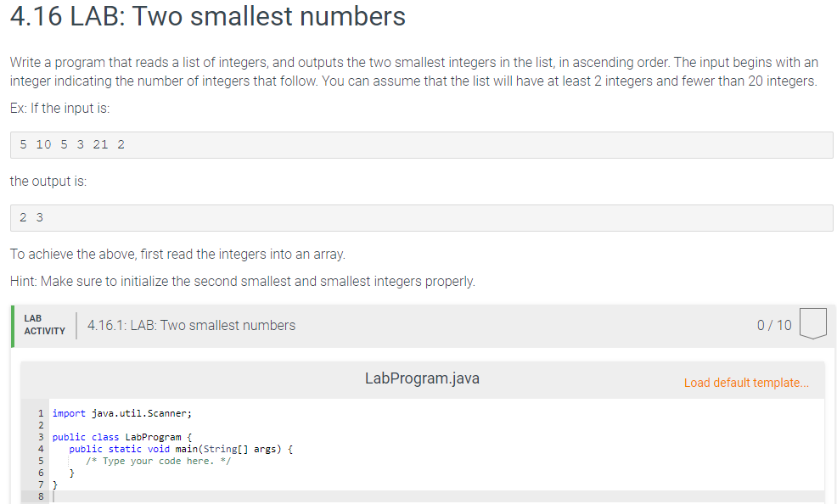Click the public class LabProgram line
Viewport: 837px width, 504px height.
tap(121, 437)
